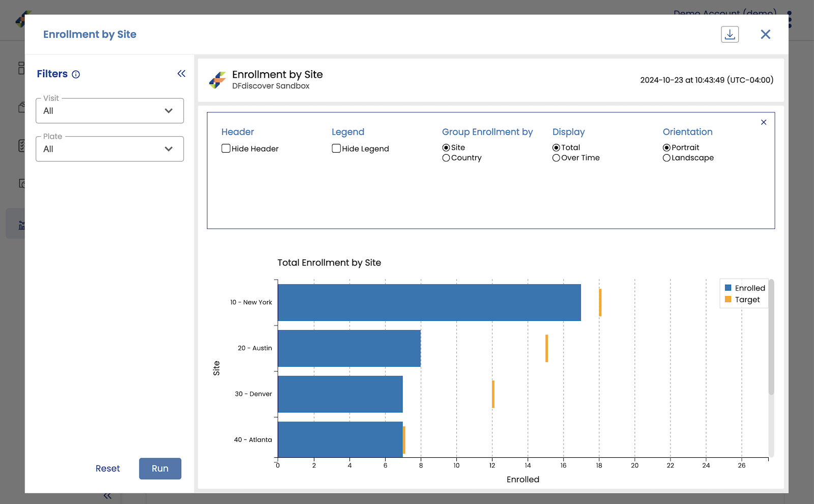Group enrollment by Site
The image size is (814, 504).
pyautogui.click(x=446, y=147)
